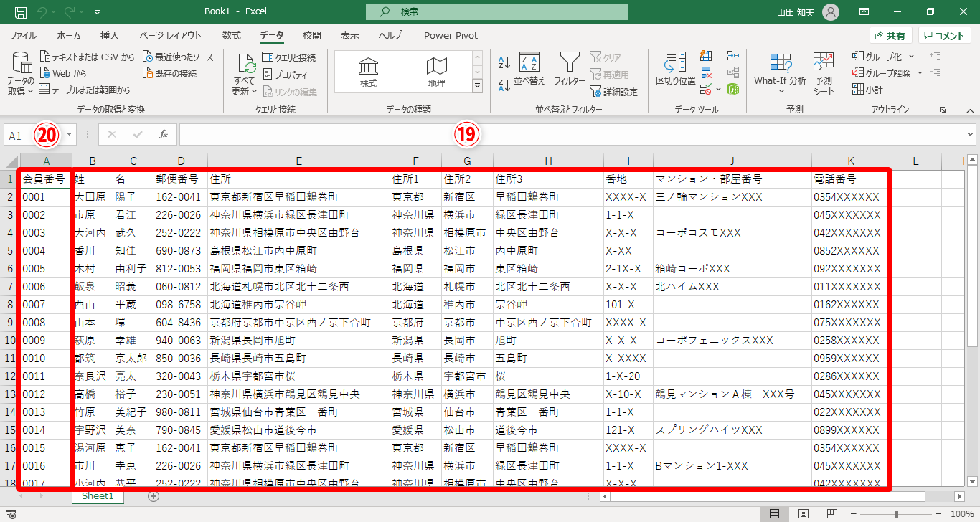Switch to Page Layout view
This screenshot has height=522, width=980.
click(804, 514)
